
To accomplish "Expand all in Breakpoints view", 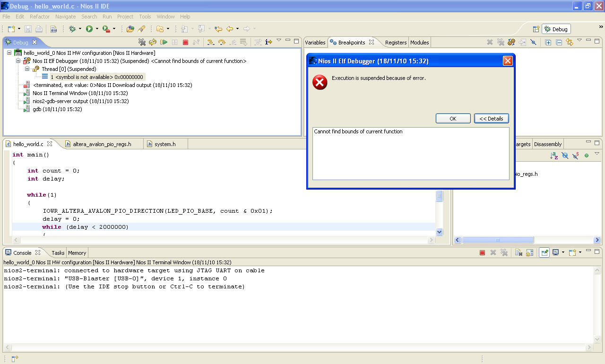I will [548, 42].
